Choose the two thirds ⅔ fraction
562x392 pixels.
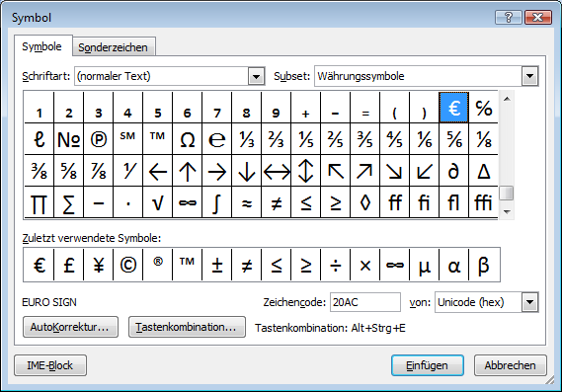(276, 139)
